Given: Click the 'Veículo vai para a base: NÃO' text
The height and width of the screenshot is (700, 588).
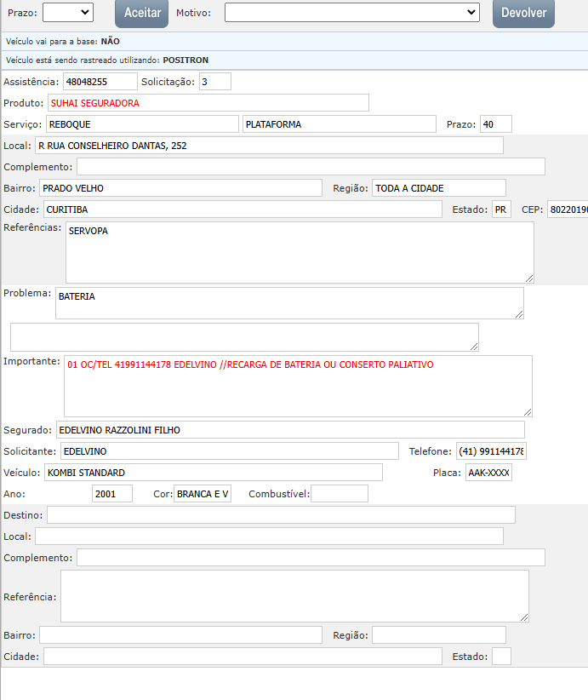Looking at the screenshot, I should (x=63, y=42).
